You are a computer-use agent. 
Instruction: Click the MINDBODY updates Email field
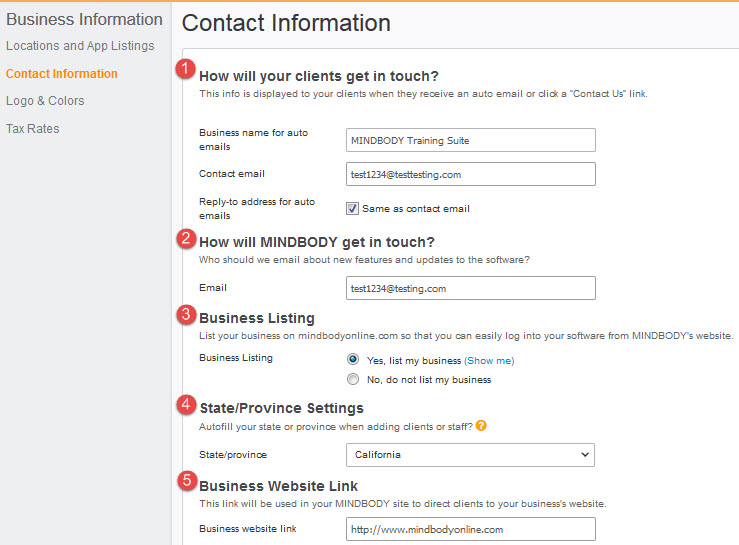click(x=470, y=288)
